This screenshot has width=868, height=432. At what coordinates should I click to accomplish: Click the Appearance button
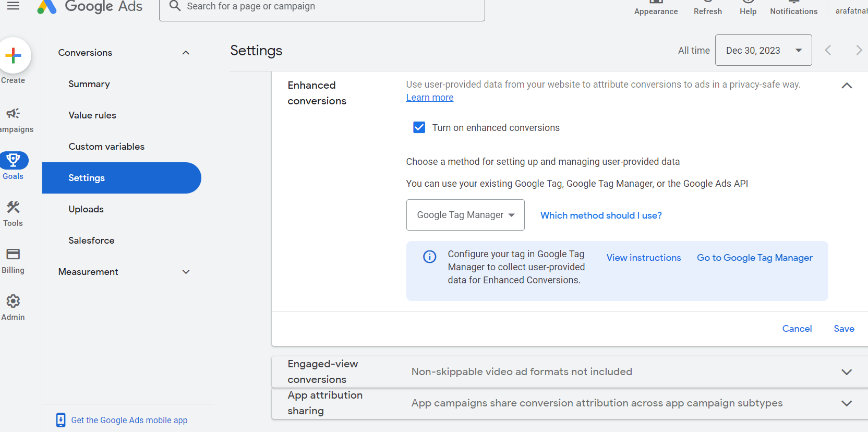656,8
